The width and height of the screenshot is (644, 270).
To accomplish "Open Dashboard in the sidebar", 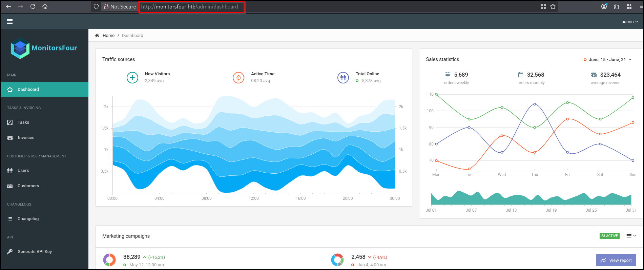I will tap(44, 90).
